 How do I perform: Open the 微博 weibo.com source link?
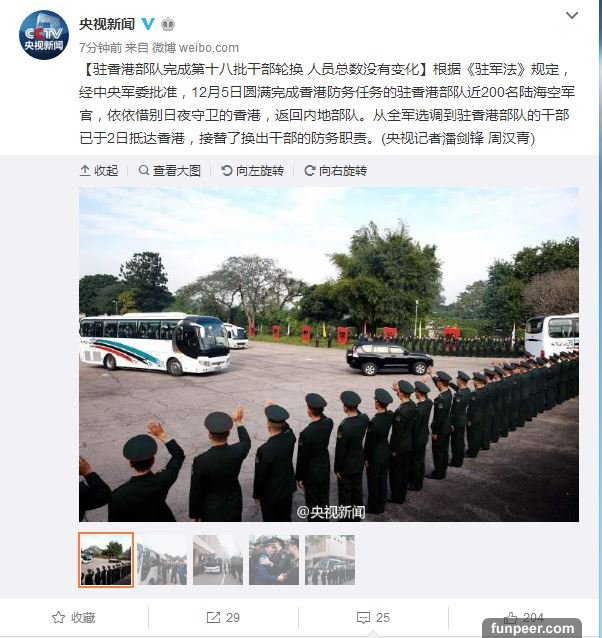click(x=195, y=48)
